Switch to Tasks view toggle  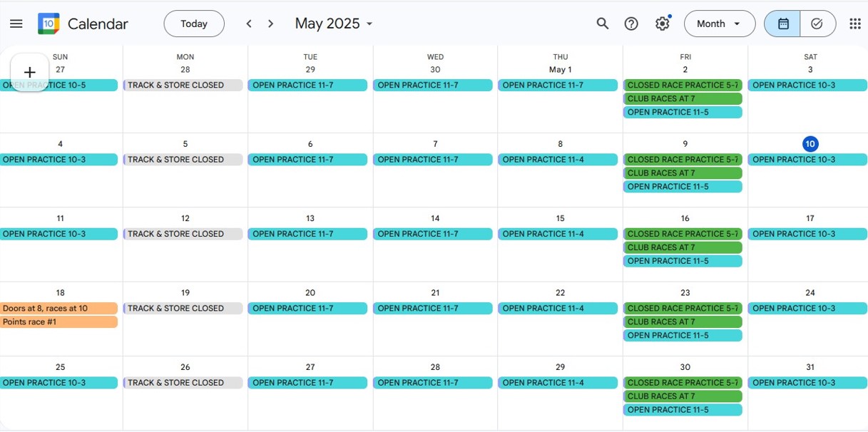tap(817, 24)
